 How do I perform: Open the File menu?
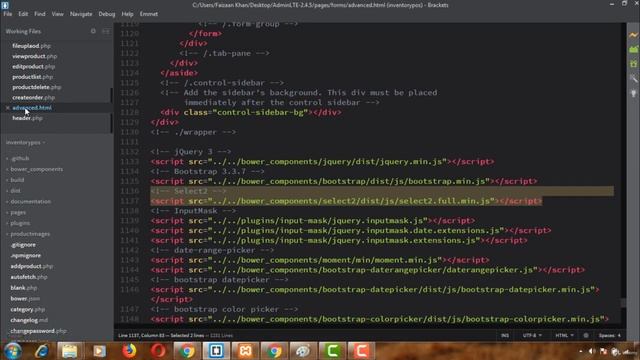[x=7, y=14]
